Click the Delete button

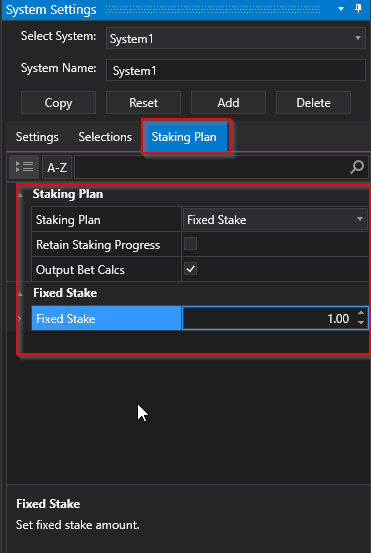(x=313, y=103)
